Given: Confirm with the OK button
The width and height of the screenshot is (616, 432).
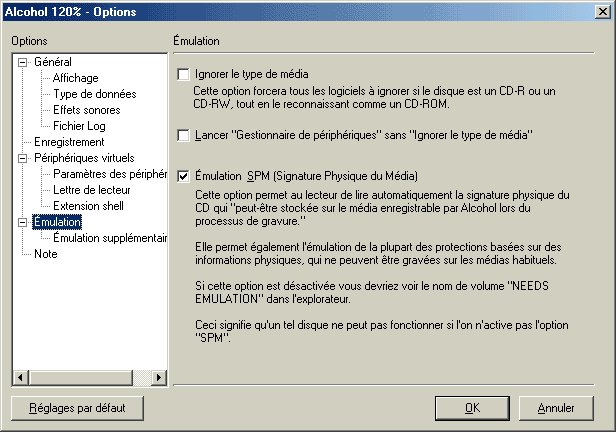Looking at the screenshot, I should point(472,408).
